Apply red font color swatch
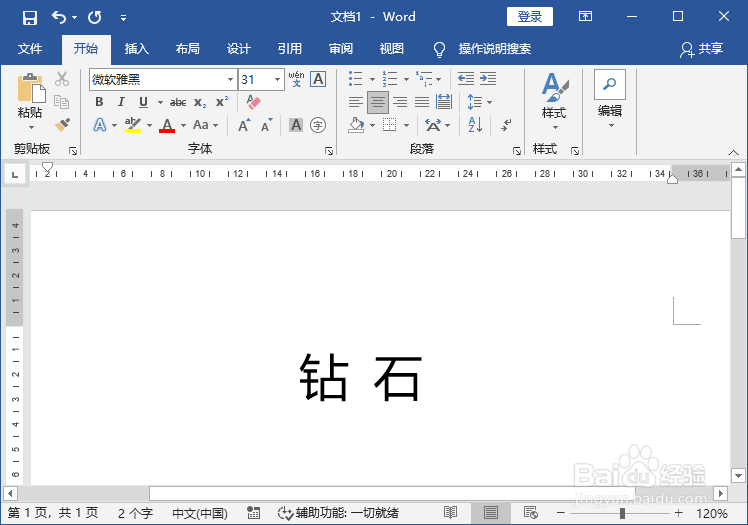The width and height of the screenshot is (748, 525). pyautogui.click(x=167, y=125)
